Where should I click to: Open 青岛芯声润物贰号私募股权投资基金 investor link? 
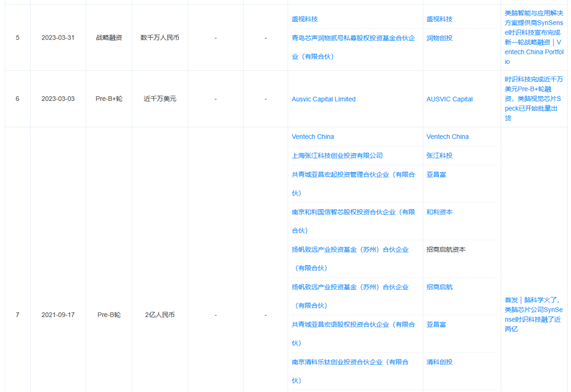(353, 48)
